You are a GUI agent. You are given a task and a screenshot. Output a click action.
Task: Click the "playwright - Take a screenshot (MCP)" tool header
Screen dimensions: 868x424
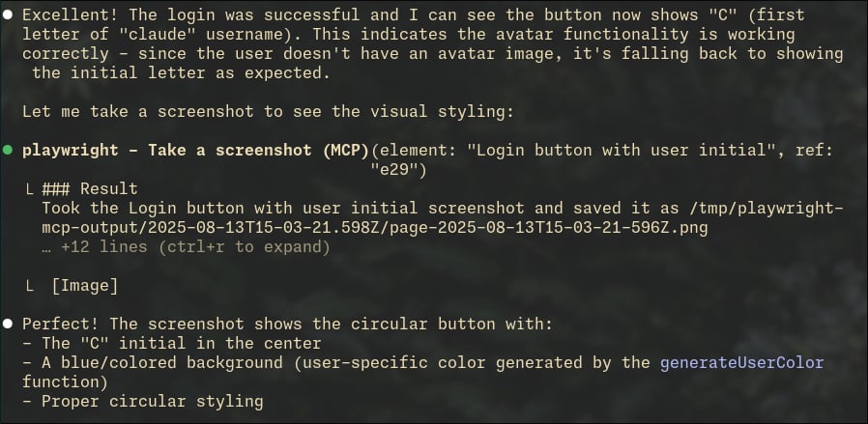195,150
